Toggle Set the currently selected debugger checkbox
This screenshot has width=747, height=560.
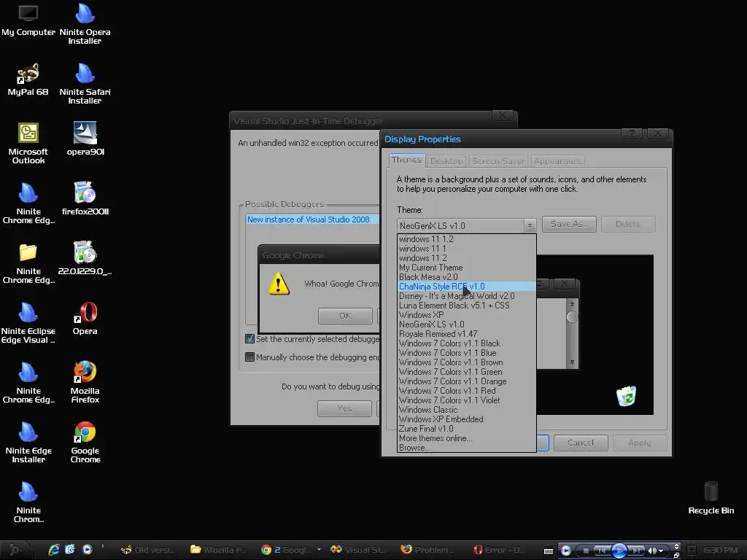click(x=249, y=339)
